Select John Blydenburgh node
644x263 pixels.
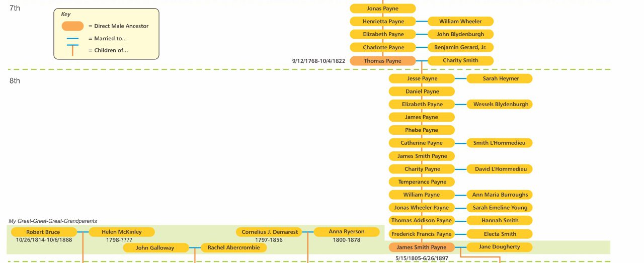coord(460,35)
